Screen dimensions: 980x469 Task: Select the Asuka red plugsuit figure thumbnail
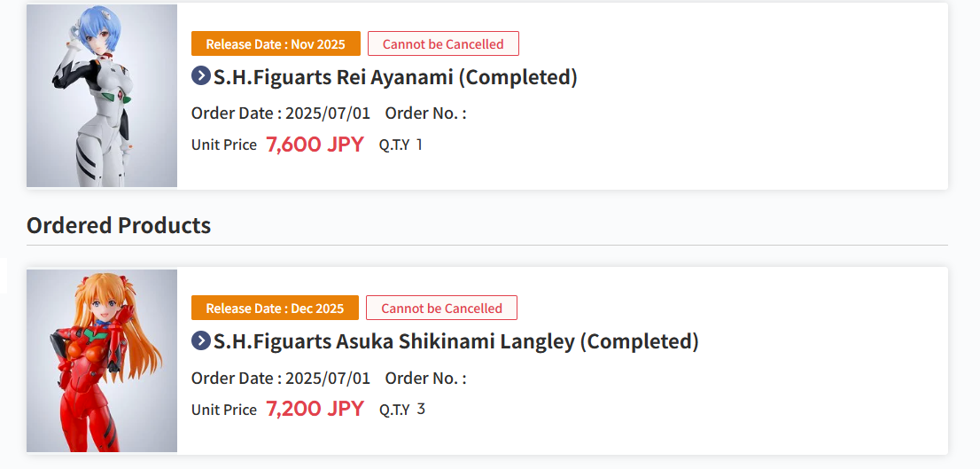point(102,361)
